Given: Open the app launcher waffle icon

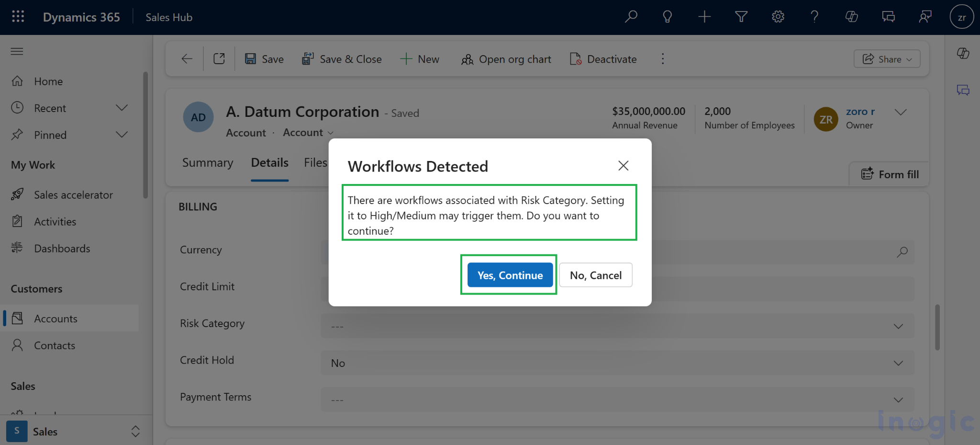Looking at the screenshot, I should (x=18, y=17).
